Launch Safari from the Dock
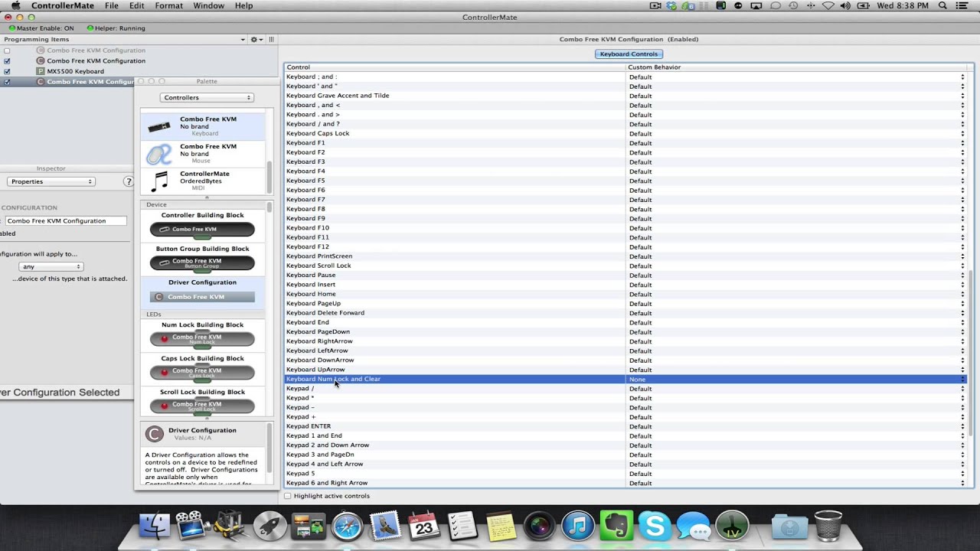980x551 pixels. pos(347,527)
